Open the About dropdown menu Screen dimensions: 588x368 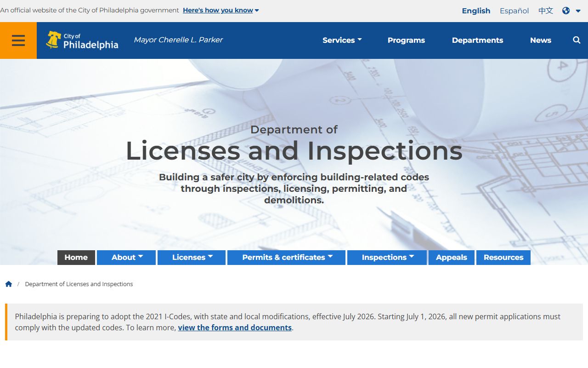[126, 258]
